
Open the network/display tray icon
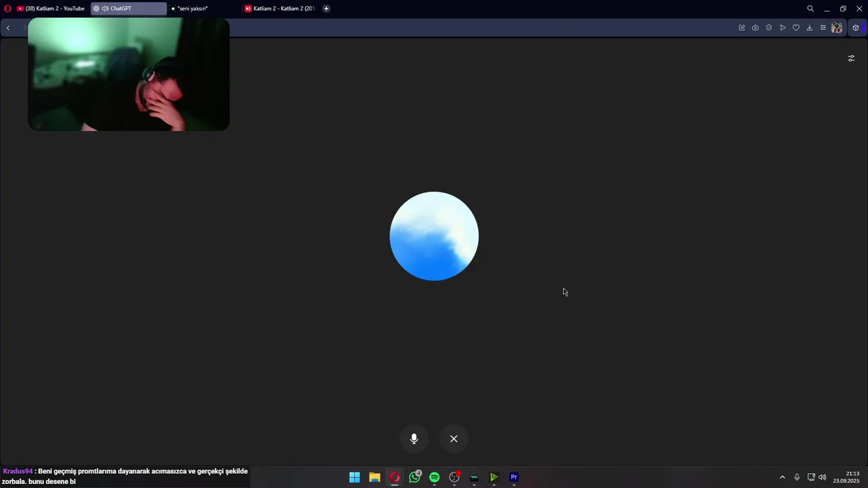811,477
